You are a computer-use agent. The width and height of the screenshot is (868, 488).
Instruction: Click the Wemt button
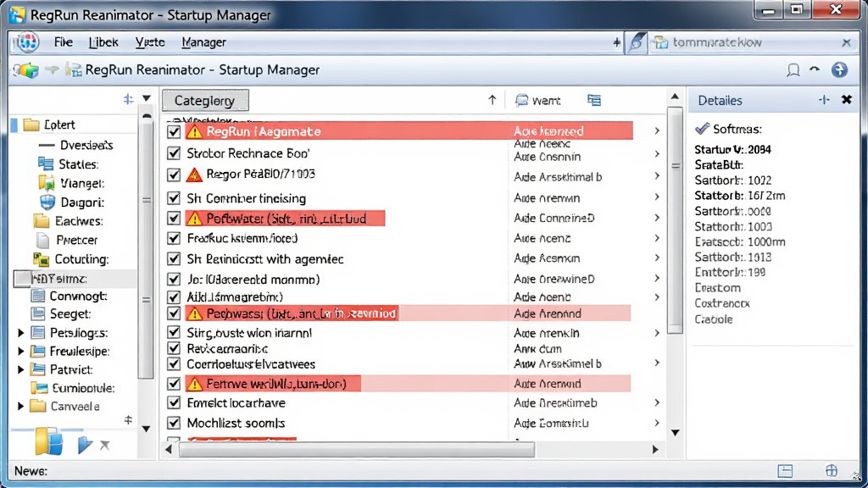pos(537,100)
